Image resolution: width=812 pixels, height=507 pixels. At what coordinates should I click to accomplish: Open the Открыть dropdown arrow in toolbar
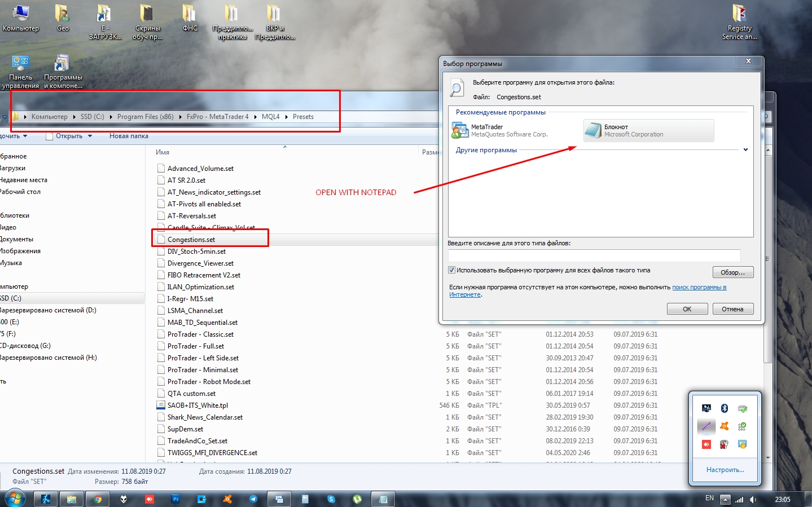[90, 136]
